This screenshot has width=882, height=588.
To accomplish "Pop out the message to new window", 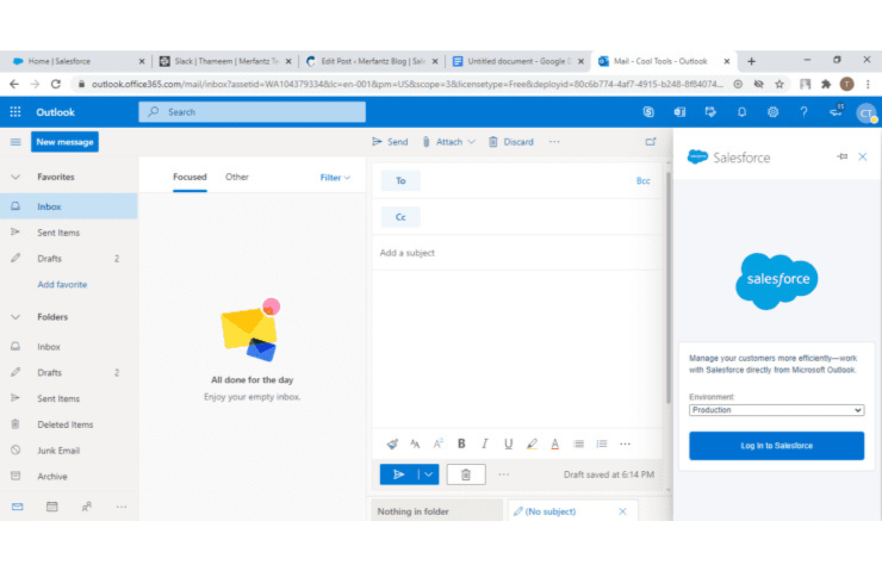I will coord(650,142).
